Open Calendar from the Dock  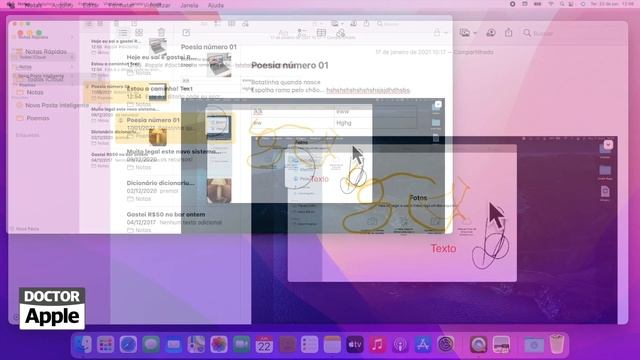click(x=264, y=345)
